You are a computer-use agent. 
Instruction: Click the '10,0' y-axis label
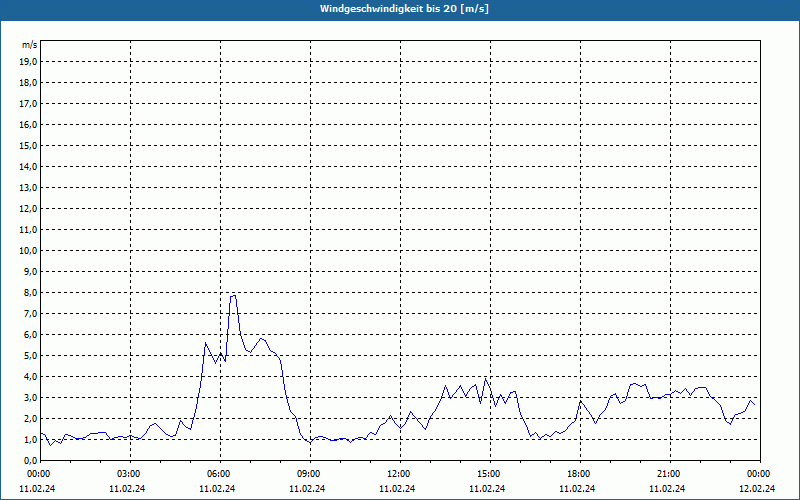point(28,251)
